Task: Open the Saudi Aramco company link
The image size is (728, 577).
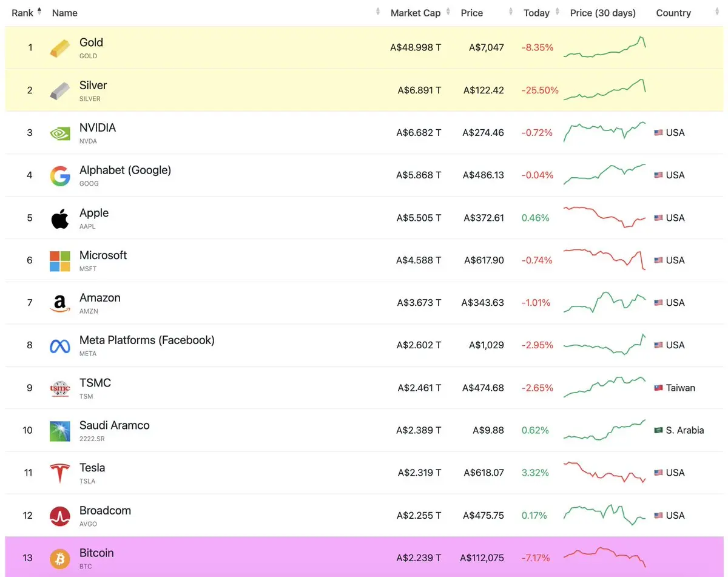Action: pos(114,425)
